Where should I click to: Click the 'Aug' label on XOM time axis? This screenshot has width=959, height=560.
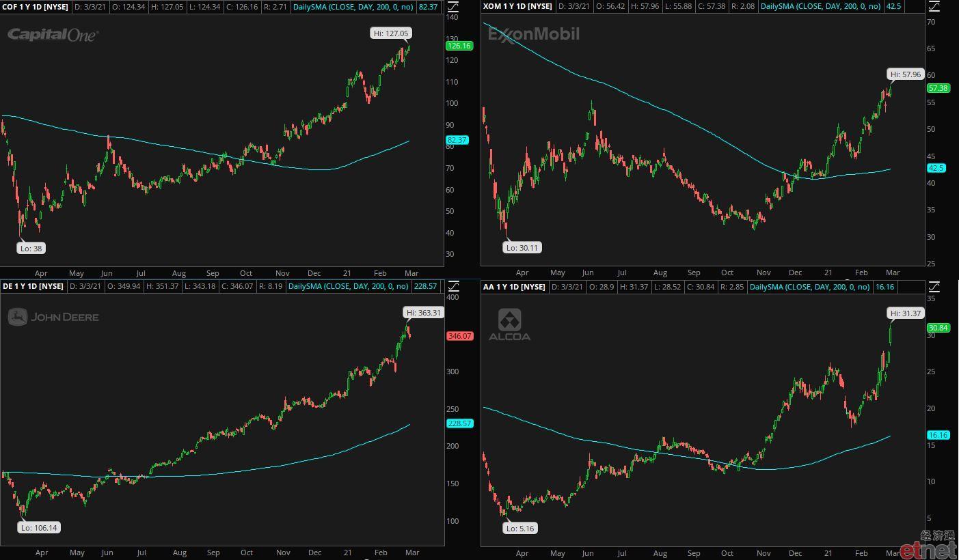tap(660, 272)
